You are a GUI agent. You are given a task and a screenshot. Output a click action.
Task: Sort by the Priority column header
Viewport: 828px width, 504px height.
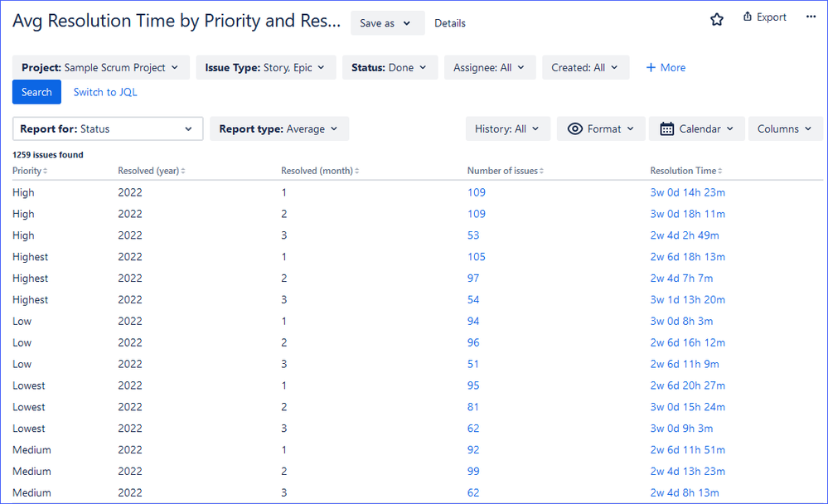pos(30,171)
